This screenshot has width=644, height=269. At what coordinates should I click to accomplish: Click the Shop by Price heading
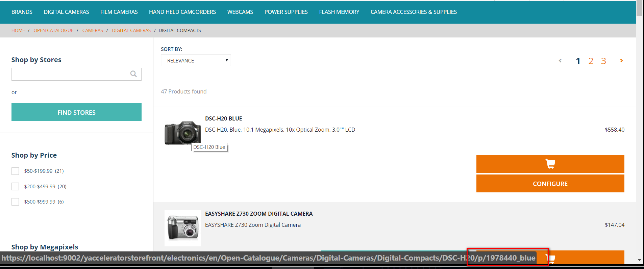point(34,155)
